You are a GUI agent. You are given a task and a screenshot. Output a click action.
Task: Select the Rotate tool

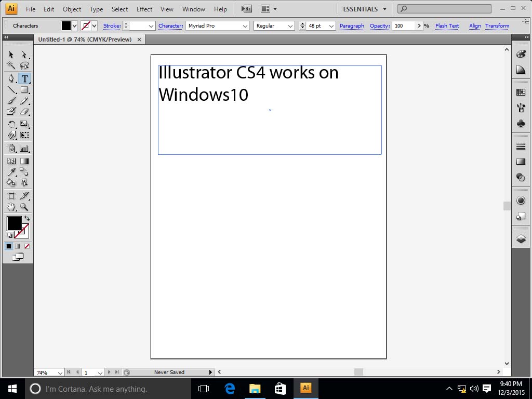pos(11,124)
